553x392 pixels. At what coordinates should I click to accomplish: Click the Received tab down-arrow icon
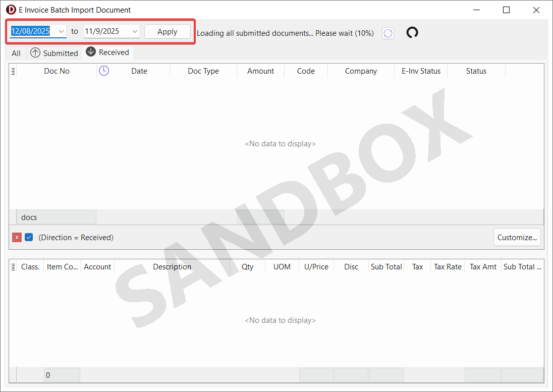click(91, 52)
